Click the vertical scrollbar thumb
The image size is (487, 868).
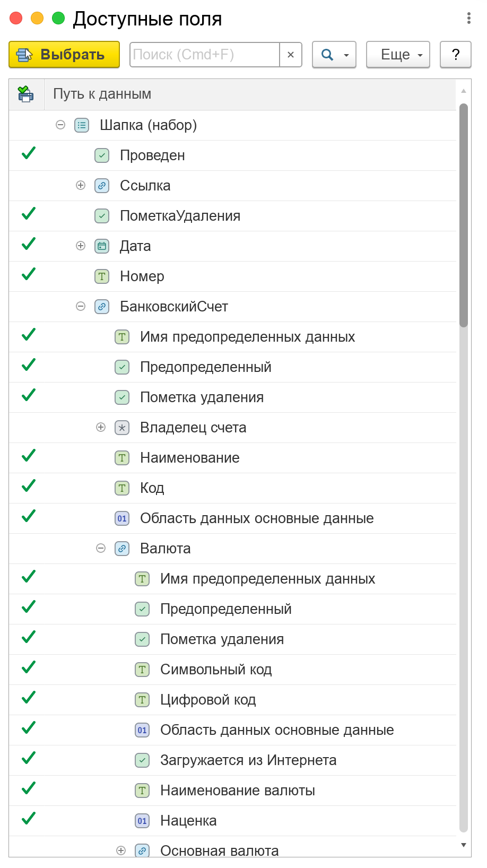click(464, 215)
